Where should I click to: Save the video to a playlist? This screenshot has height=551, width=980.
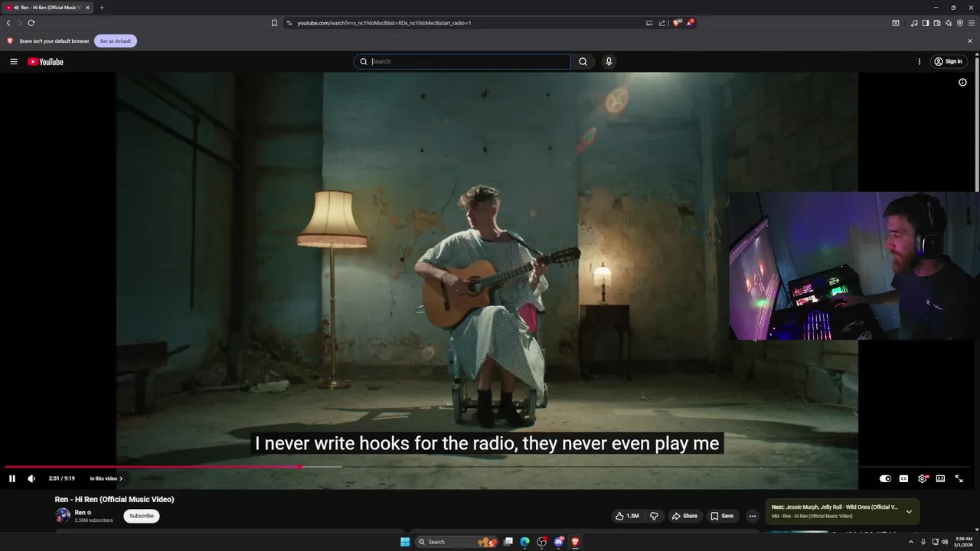tap(722, 516)
